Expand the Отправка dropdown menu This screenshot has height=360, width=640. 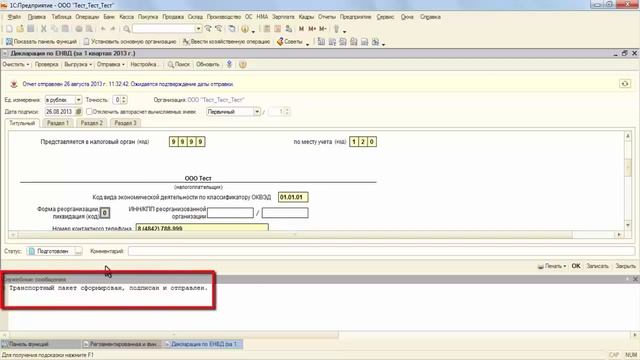point(111,64)
